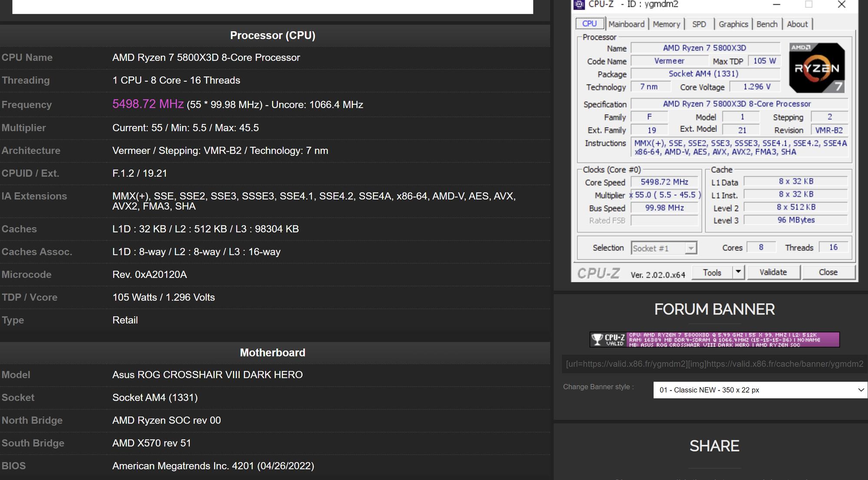
Task: Select the Bench tab
Action: coord(767,24)
